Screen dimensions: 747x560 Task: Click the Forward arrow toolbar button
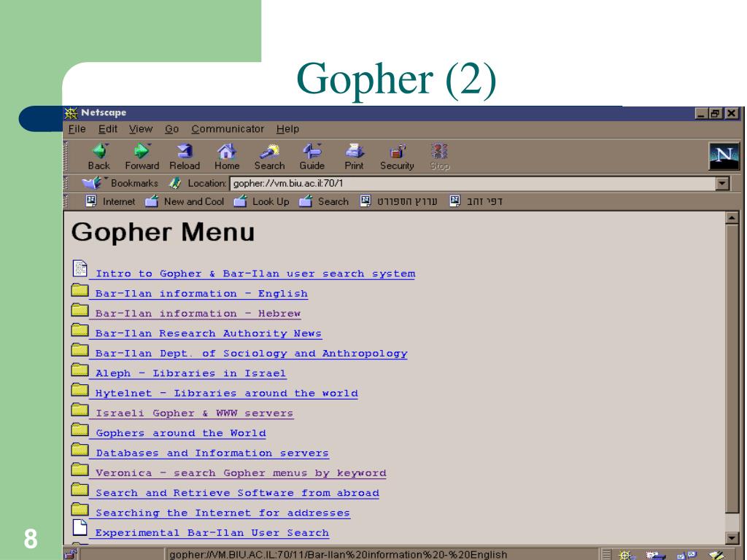[142, 157]
